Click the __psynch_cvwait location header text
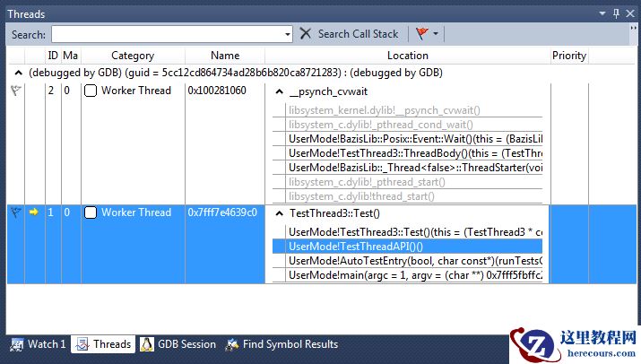 click(x=328, y=91)
